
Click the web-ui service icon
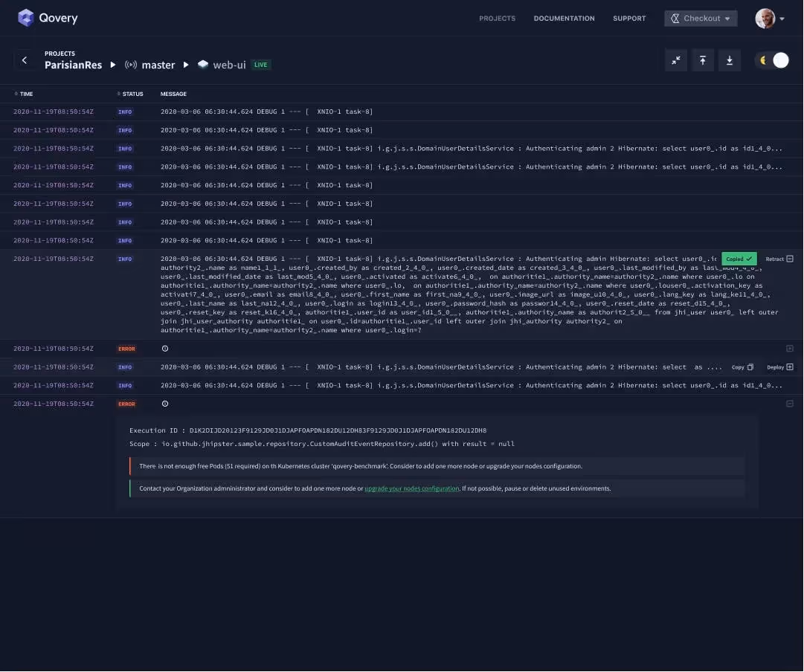[203, 65]
